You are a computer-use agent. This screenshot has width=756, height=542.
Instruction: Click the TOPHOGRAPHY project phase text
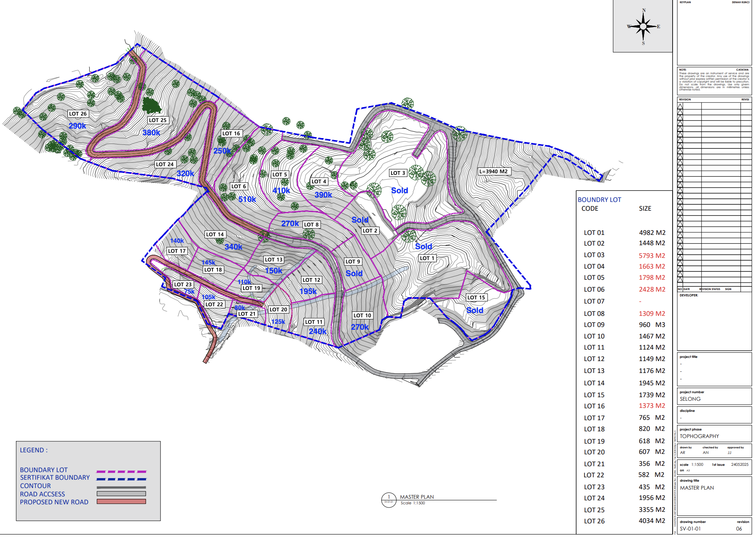pyautogui.click(x=699, y=436)
